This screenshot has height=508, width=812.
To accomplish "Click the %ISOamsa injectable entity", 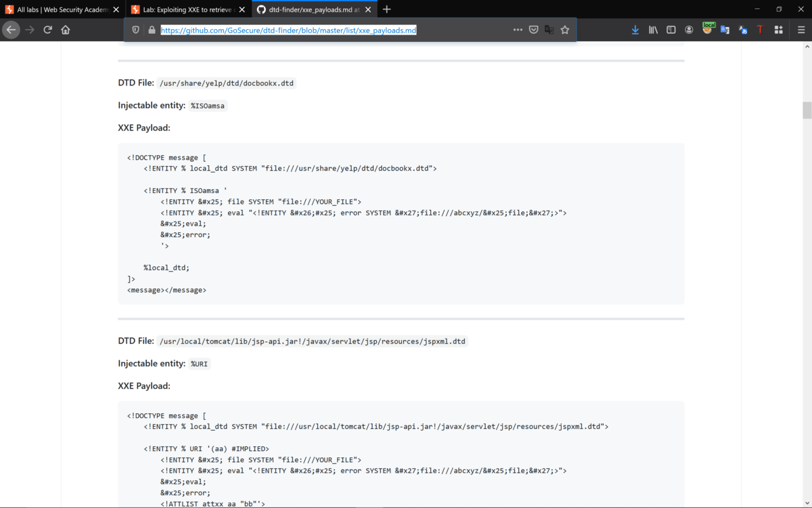I will pos(208,106).
